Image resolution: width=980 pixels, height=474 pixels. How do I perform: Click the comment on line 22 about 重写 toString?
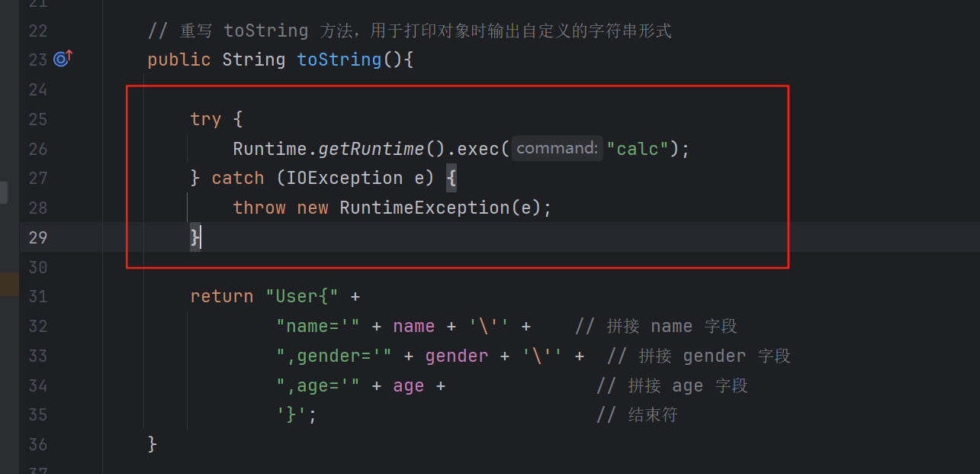[410, 31]
